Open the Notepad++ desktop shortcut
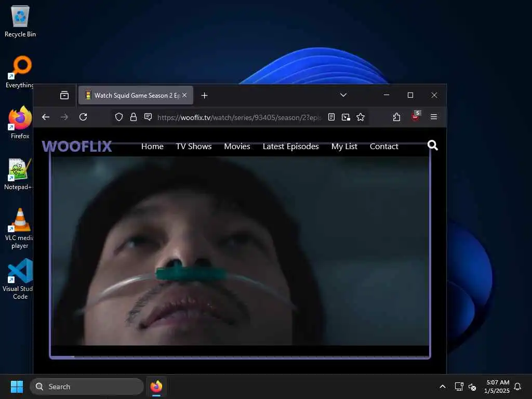The image size is (532, 399). 19,174
